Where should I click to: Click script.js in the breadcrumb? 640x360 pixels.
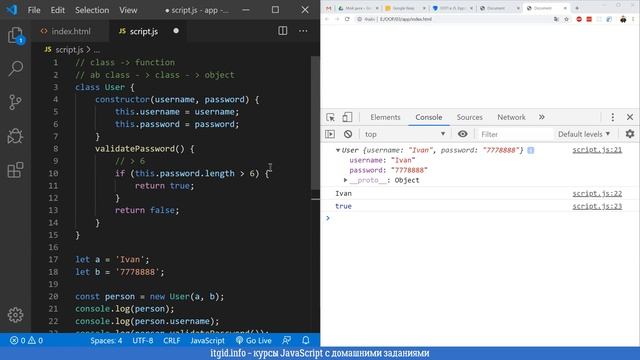(x=69, y=50)
